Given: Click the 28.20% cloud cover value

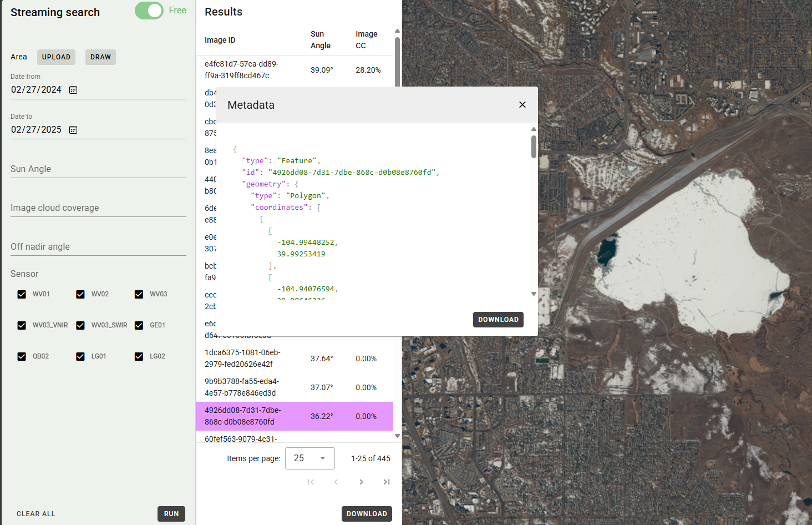Looking at the screenshot, I should (x=368, y=70).
